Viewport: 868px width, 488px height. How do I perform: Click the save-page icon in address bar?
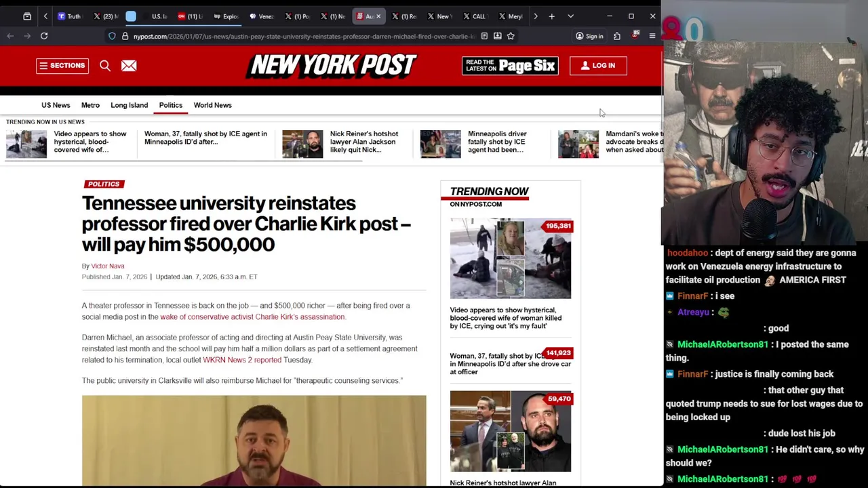click(497, 36)
